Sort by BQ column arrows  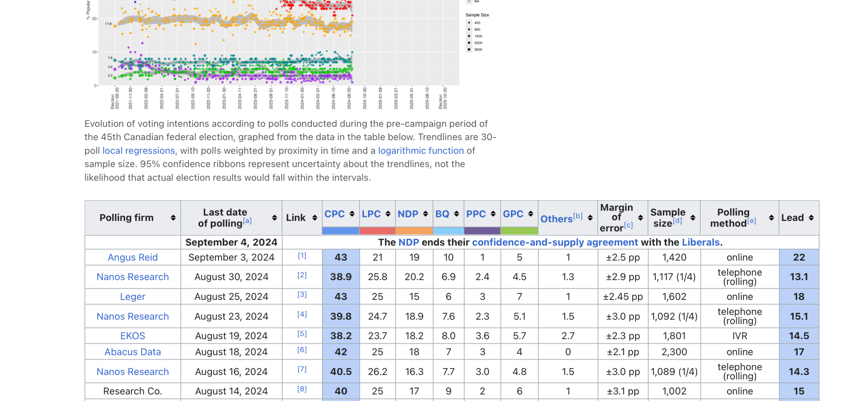tap(456, 214)
